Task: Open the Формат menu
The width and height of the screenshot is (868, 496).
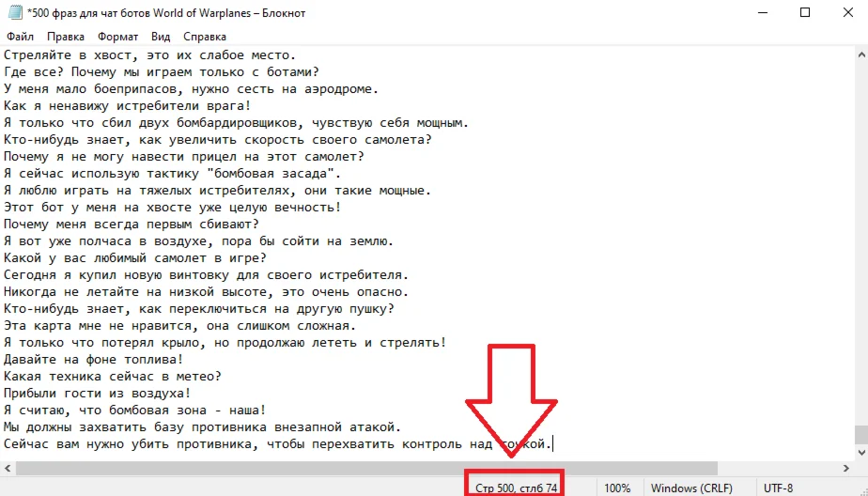Action: point(117,37)
